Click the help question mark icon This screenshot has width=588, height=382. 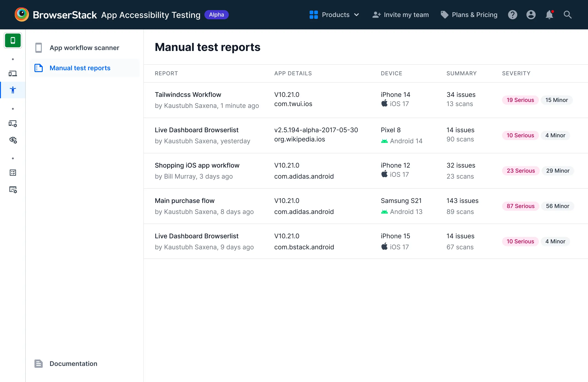tap(513, 15)
